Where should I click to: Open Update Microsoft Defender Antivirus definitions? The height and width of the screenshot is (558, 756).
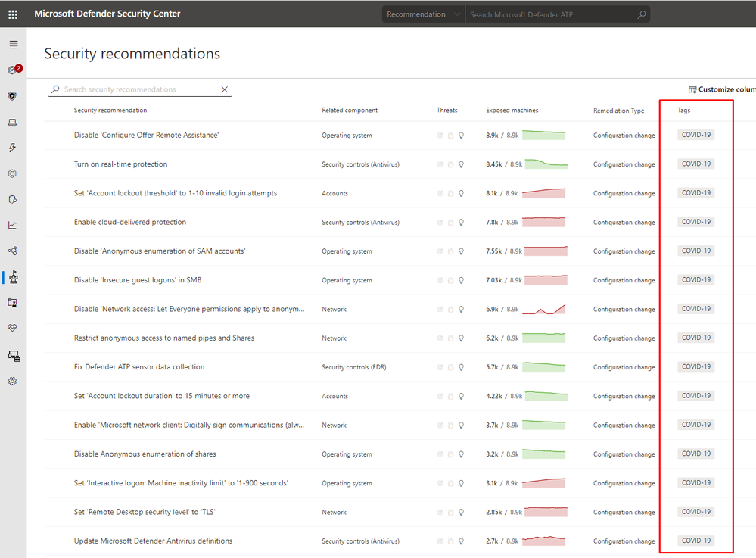pyautogui.click(x=153, y=541)
